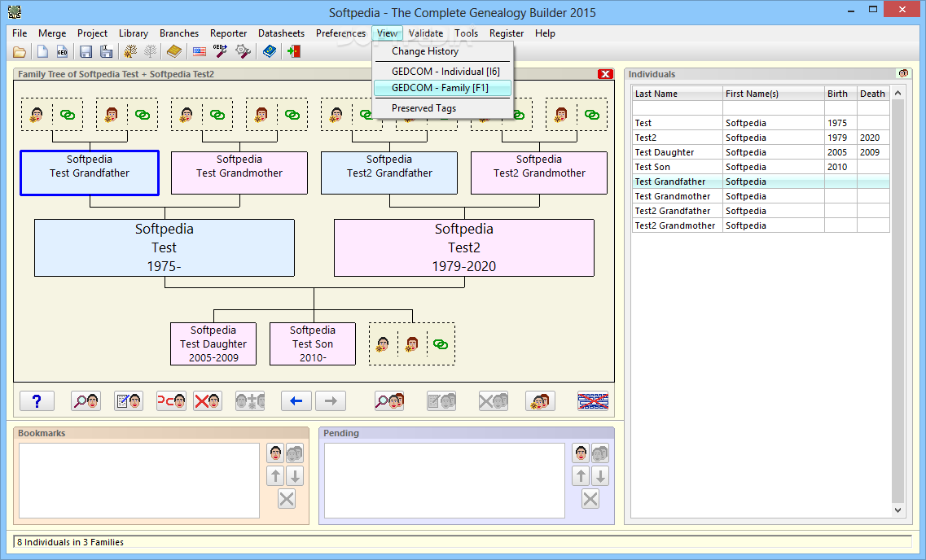Select GEDCOM - Individual [I6] menu entry
This screenshot has height=560, width=926.
click(442, 72)
